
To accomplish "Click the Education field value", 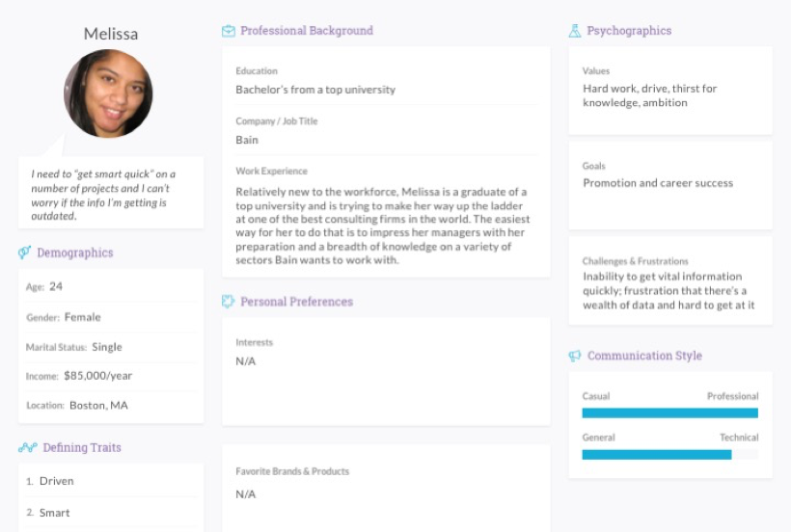I will (315, 90).
